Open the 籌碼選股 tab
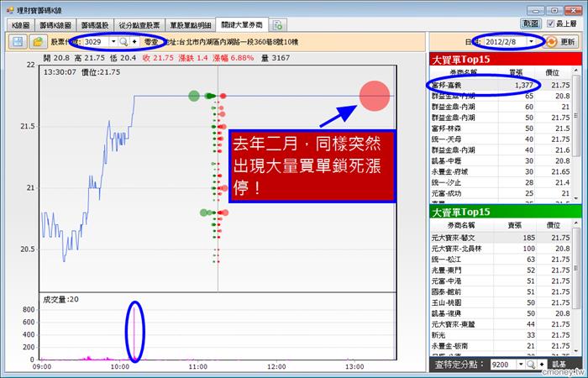This screenshot has width=588, height=378. (95, 25)
